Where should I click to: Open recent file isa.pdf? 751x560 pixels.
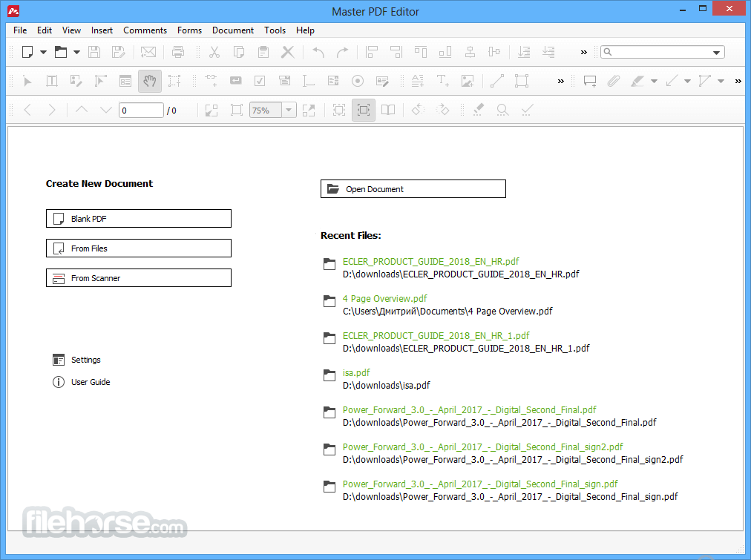pos(356,372)
